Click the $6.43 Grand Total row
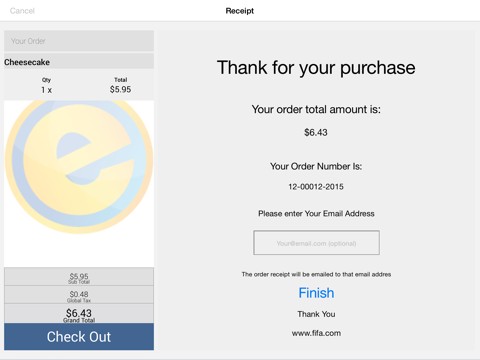 pyautogui.click(x=79, y=313)
